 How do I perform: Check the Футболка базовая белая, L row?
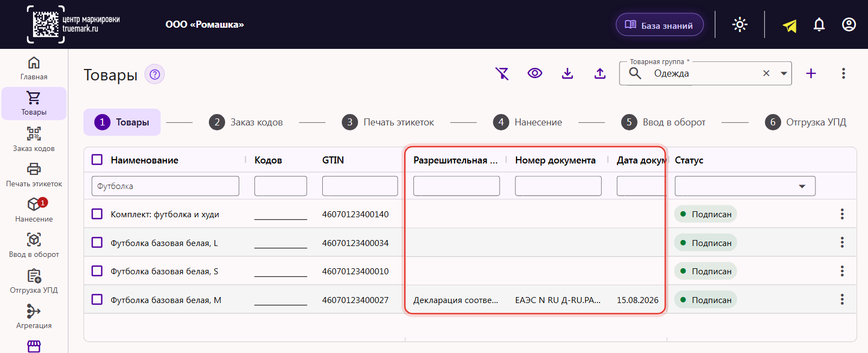point(97,242)
